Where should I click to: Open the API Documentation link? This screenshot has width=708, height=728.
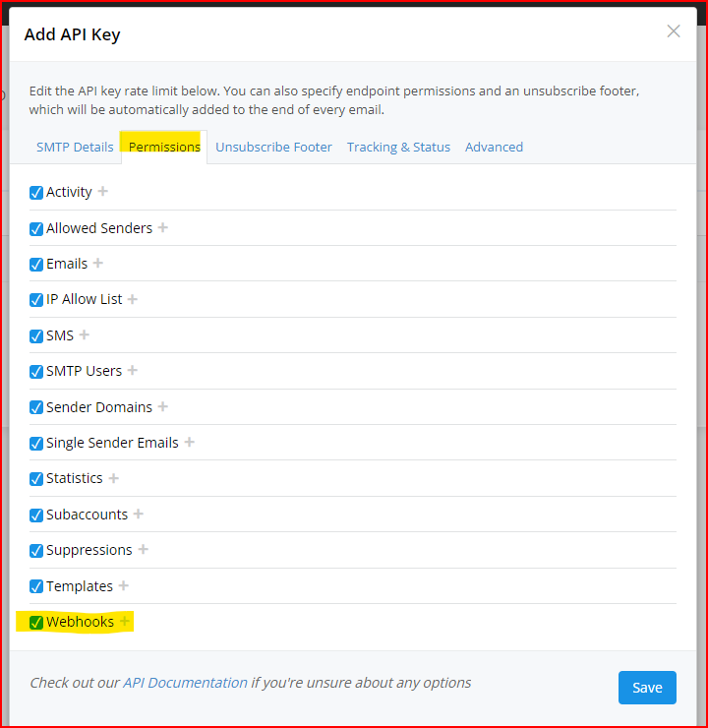click(x=185, y=683)
